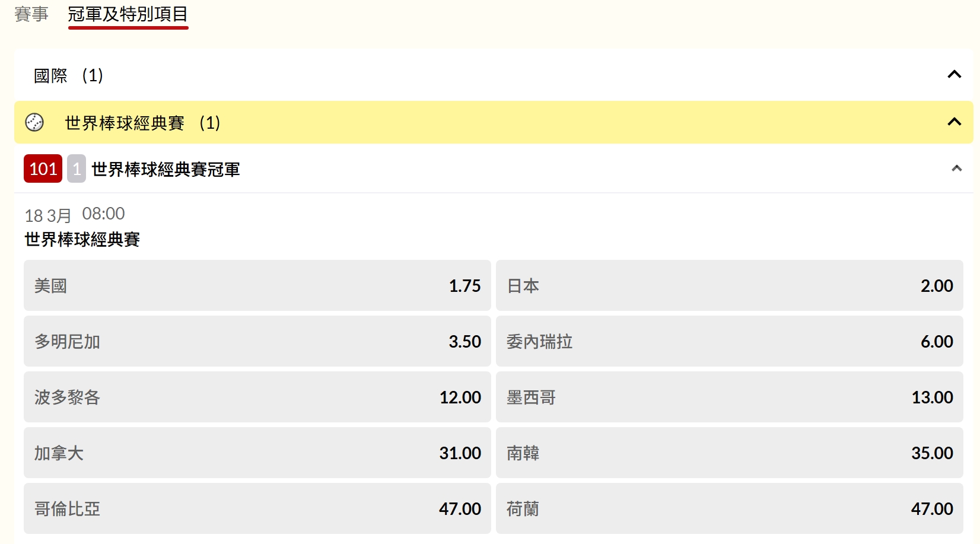Add 波多黎各 at 12.00 to slip
The image size is (980, 544).
[x=257, y=397]
